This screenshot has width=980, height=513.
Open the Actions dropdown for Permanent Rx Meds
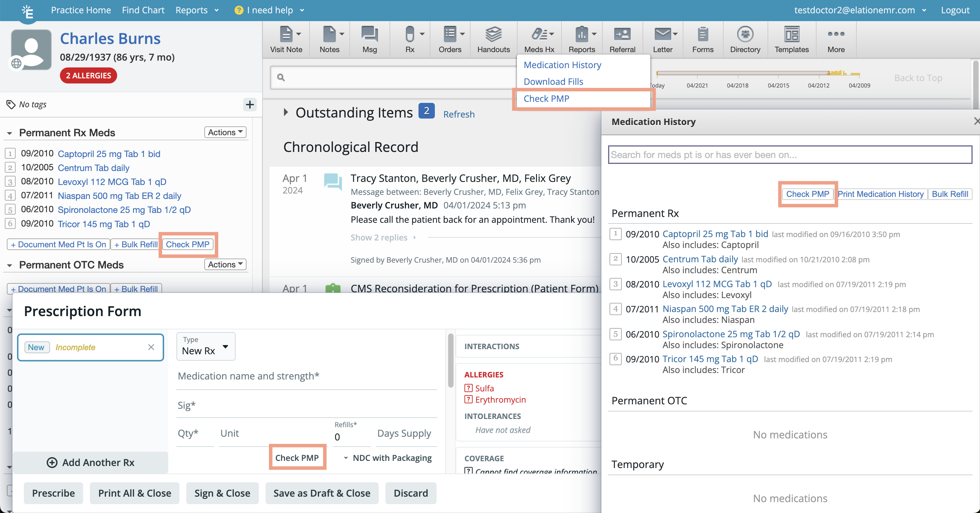click(224, 132)
